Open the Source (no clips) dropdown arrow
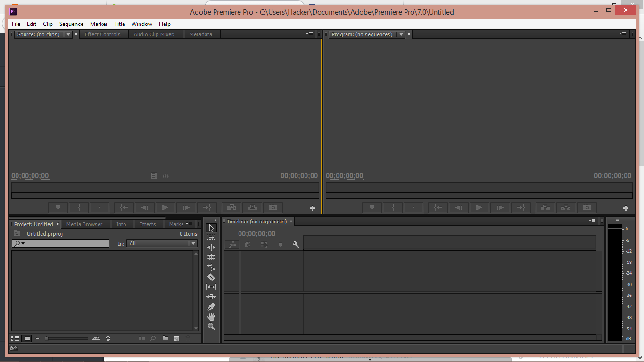644x362 pixels. click(68, 34)
